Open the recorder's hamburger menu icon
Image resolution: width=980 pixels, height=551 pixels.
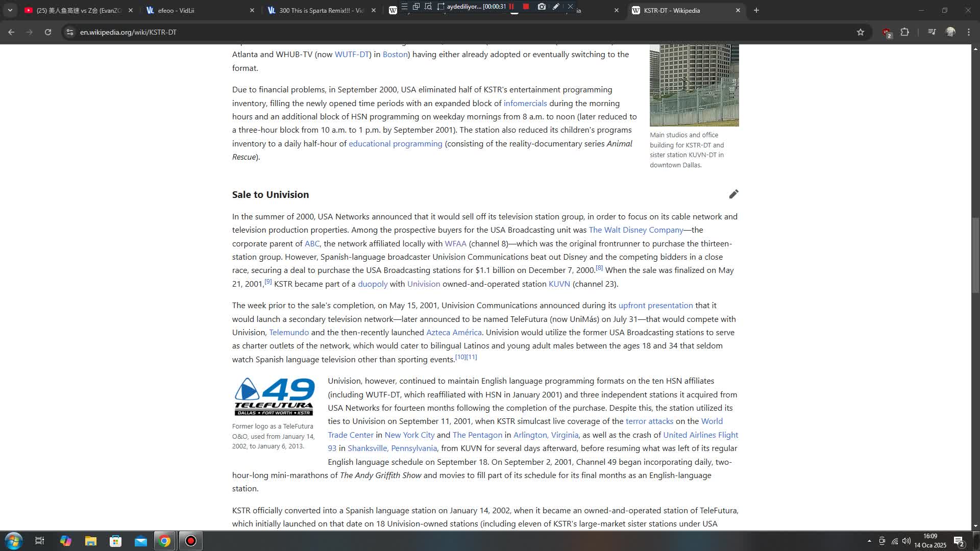pos(404,7)
